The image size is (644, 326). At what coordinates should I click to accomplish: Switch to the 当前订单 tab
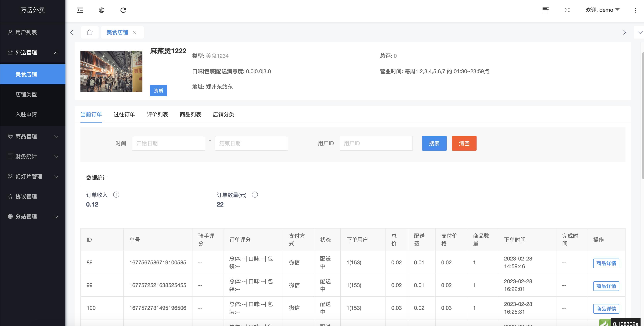point(91,114)
